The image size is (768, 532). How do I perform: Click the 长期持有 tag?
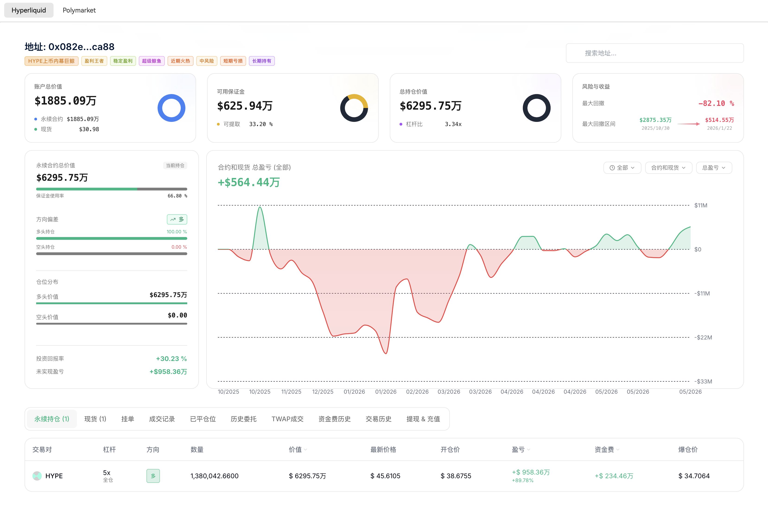click(262, 61)
